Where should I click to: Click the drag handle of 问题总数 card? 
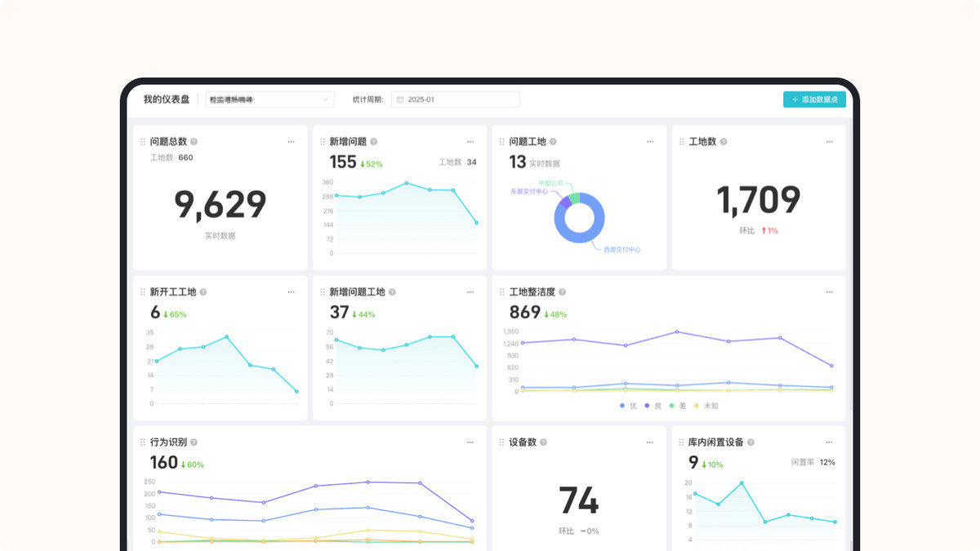[x=143, y=141]
